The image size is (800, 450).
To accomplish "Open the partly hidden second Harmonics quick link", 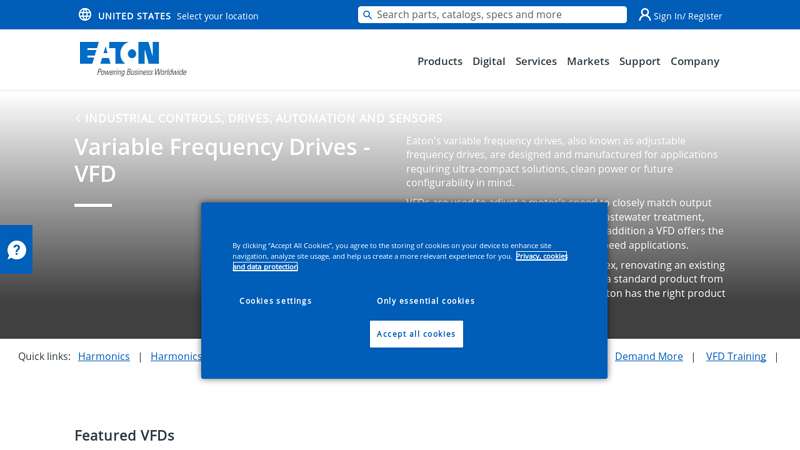I will pyautogui.click(x=176, y=356).
